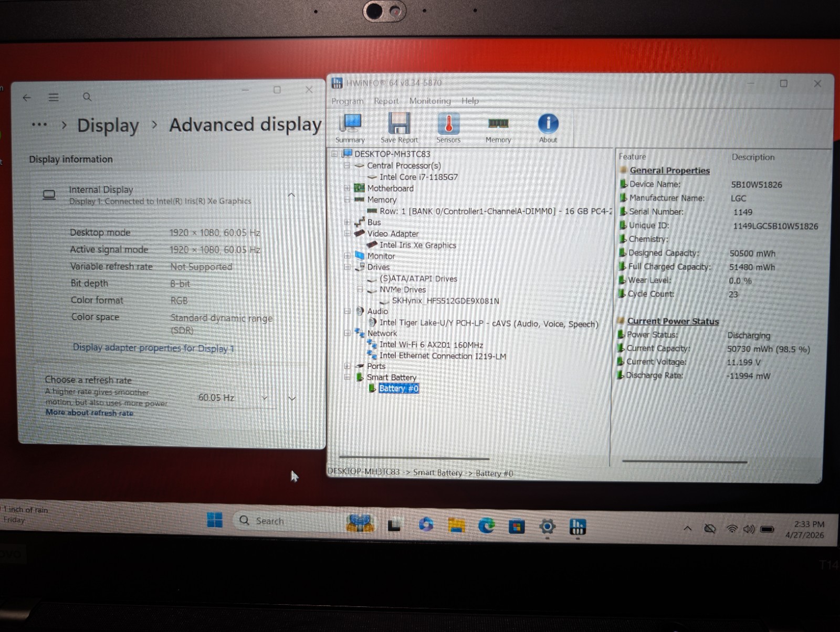The height and width of the screenshot is (632, 840).
Task: Click the details pane horizontal scrollbar
Action: pos(684,462)
